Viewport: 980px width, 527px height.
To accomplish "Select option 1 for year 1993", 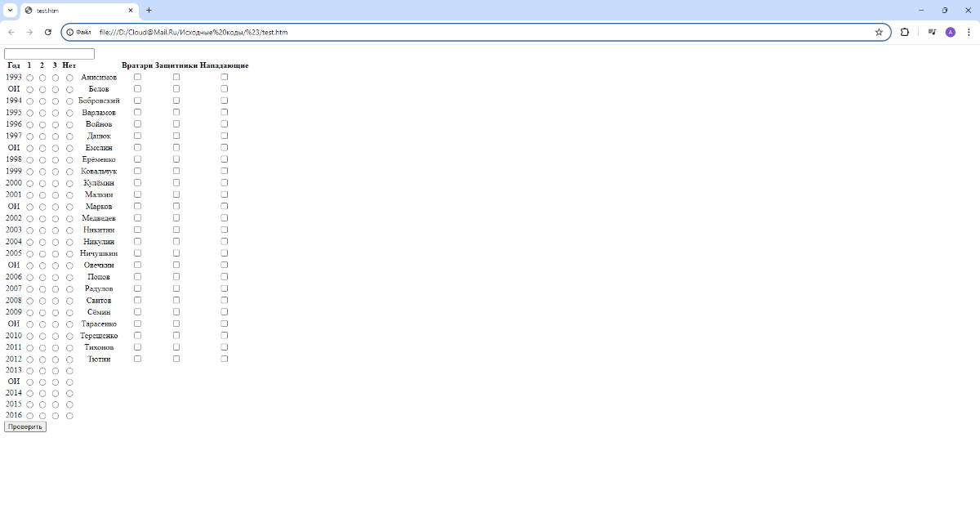I will 29,78.
